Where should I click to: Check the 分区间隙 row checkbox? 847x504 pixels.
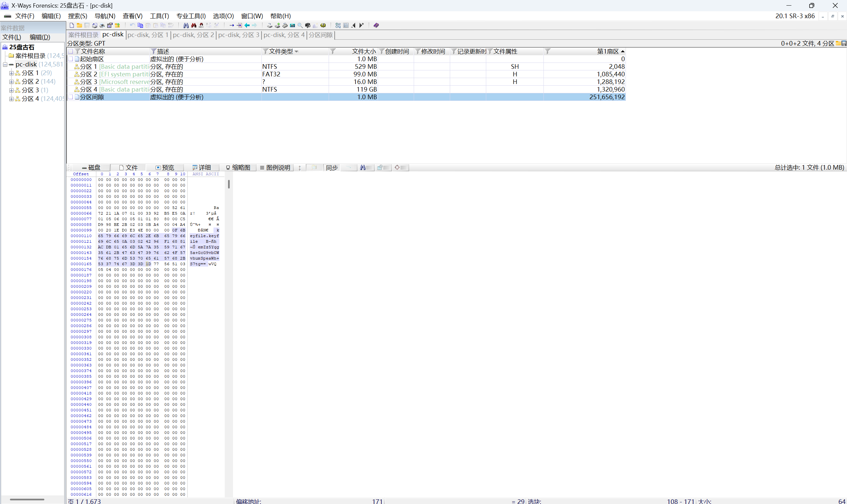click(71, 97)
